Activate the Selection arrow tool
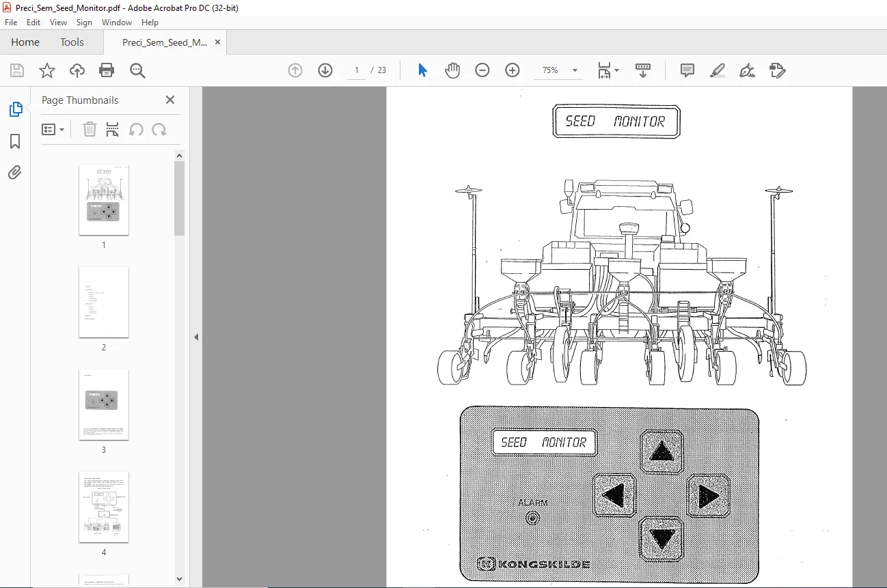The height and width of the screenshot is (588, 887). click(x=422, y=70)
